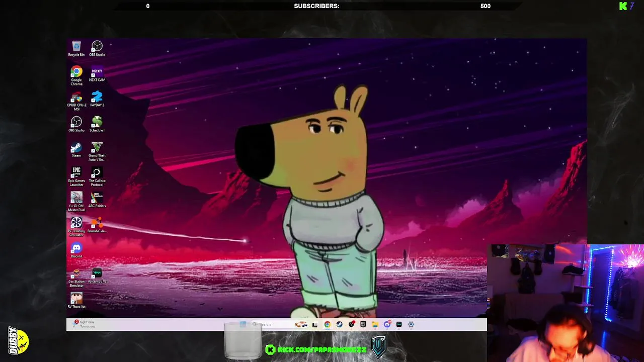Viewport: 644px width, 362px height.
Task: Launch OBS Studio shortcut beside Recycle Bin
Action: (x=97, y=49)
